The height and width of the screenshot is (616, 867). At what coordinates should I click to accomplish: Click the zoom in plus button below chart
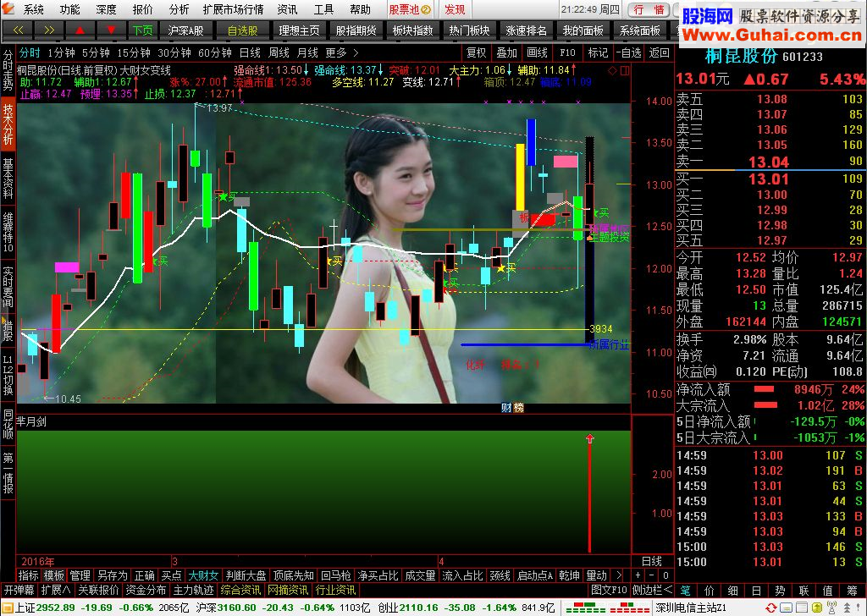point(638,575)
